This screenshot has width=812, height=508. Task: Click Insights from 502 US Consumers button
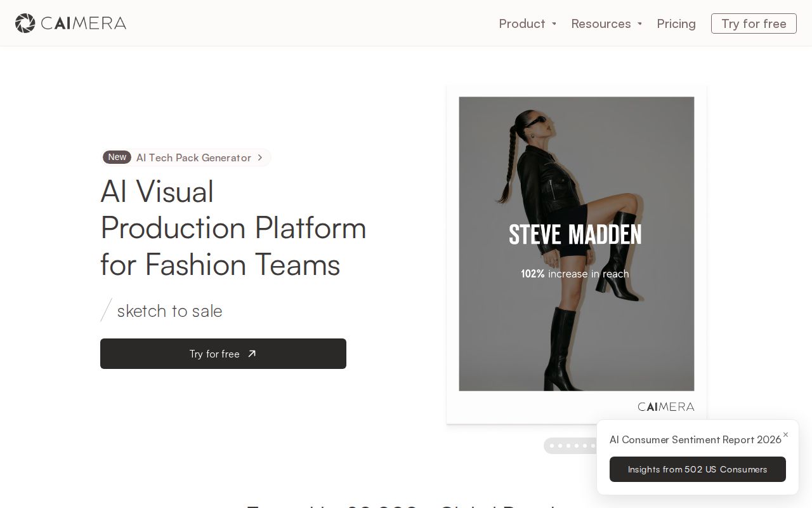point(698,469)
